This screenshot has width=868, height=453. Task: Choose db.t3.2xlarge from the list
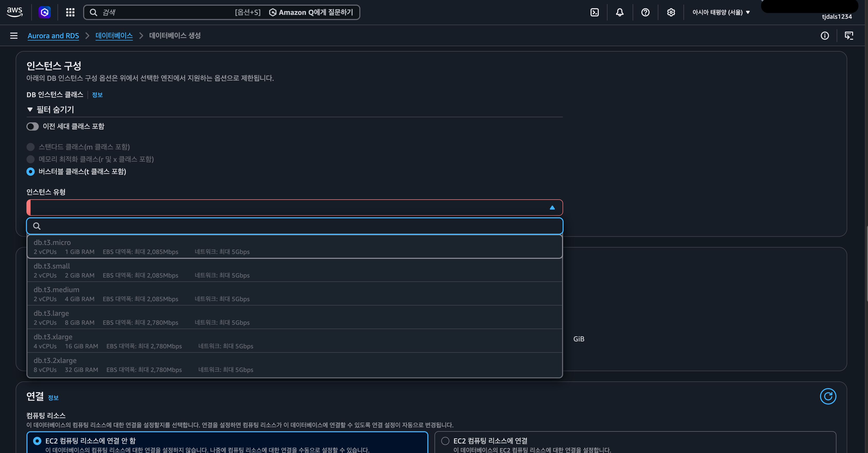point(294,365)
